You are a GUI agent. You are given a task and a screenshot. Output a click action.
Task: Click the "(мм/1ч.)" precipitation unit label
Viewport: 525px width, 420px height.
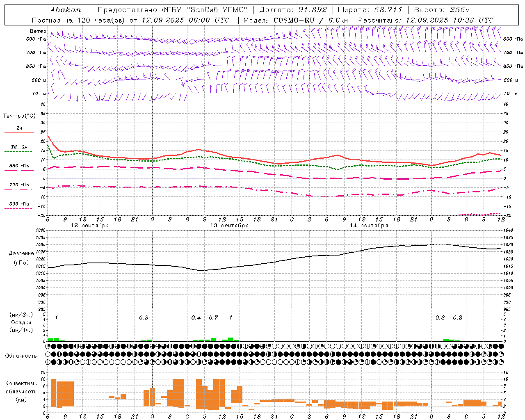(21, 330)
